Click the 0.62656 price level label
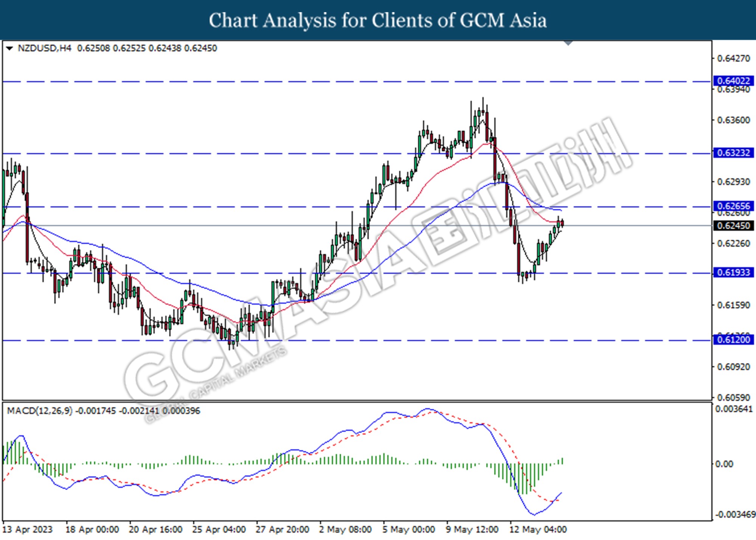 [x=733, y=206]
